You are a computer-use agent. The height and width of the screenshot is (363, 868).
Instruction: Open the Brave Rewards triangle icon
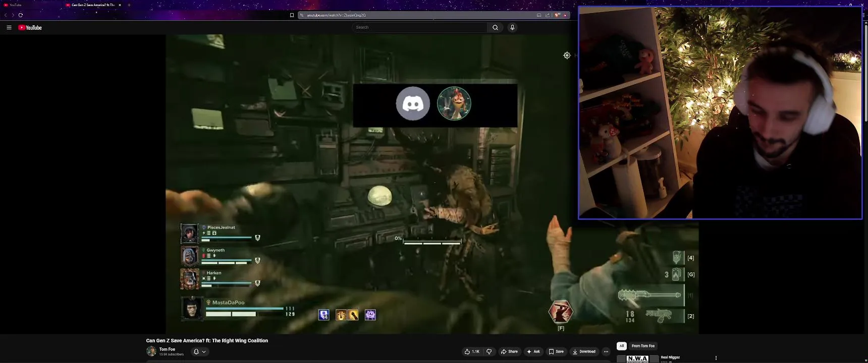tap(565, 15)
